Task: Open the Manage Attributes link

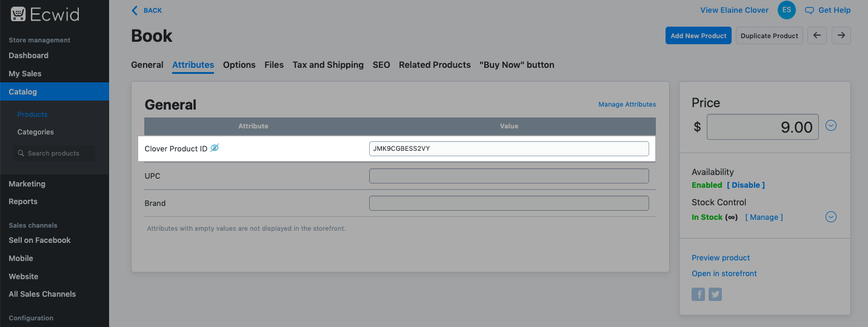Action: coord(627,104)
